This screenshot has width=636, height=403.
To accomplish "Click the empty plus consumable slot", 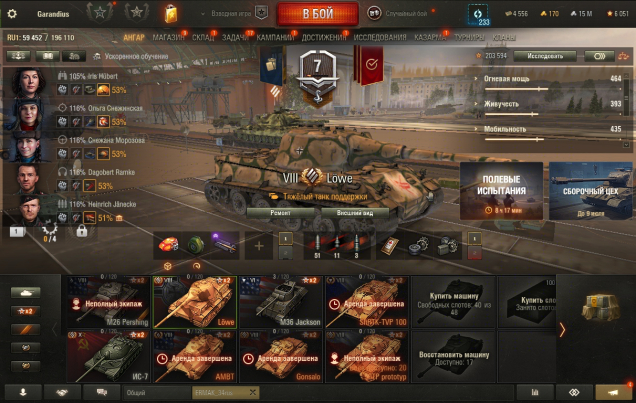I will click(259, 246).
